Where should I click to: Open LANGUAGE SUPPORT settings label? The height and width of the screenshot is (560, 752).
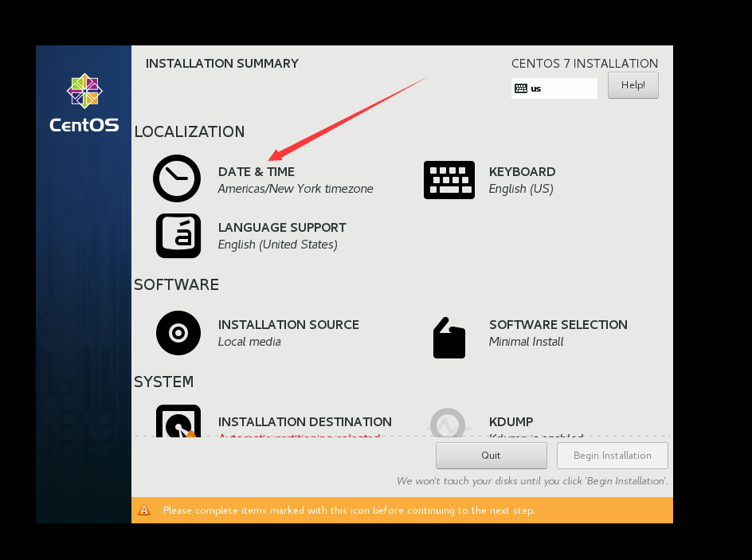[282, 227]
